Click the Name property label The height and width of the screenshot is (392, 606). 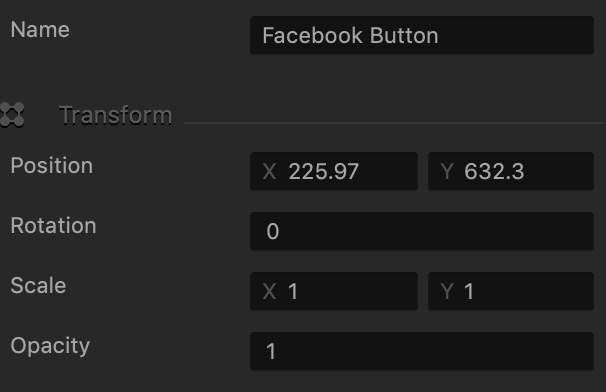click(40, 30)
